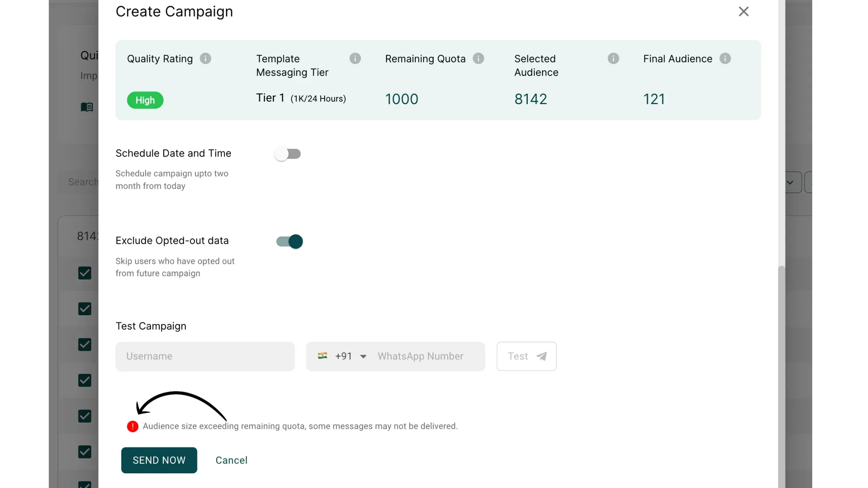
Task: Click the open book icon in the sidebar
Action: click(87, 107)
